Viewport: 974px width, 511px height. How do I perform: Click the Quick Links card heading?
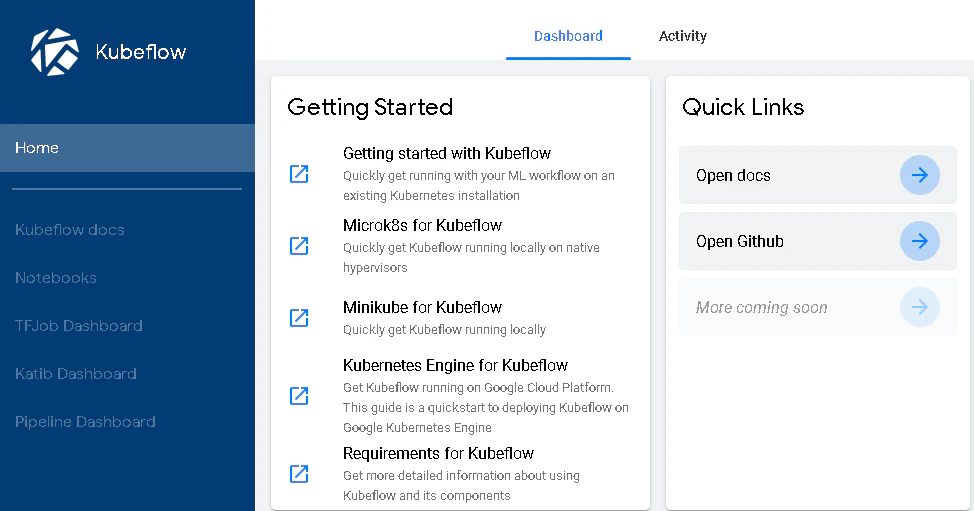tap(743, 107)
